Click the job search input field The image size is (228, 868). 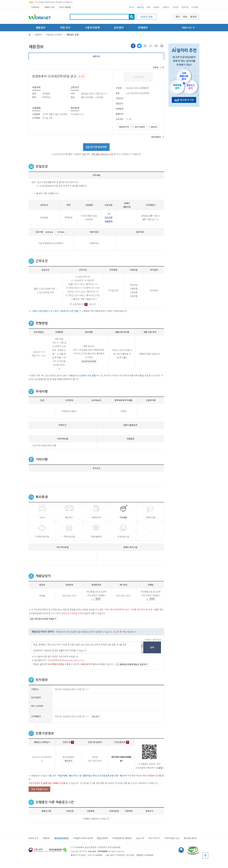(99, 17)
